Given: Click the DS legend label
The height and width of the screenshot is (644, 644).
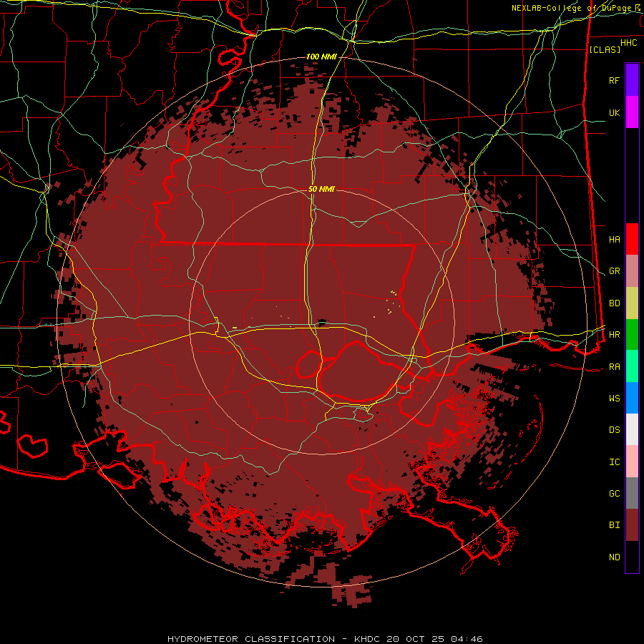Looking at the screenshot, I should click(x=614, y=430).
